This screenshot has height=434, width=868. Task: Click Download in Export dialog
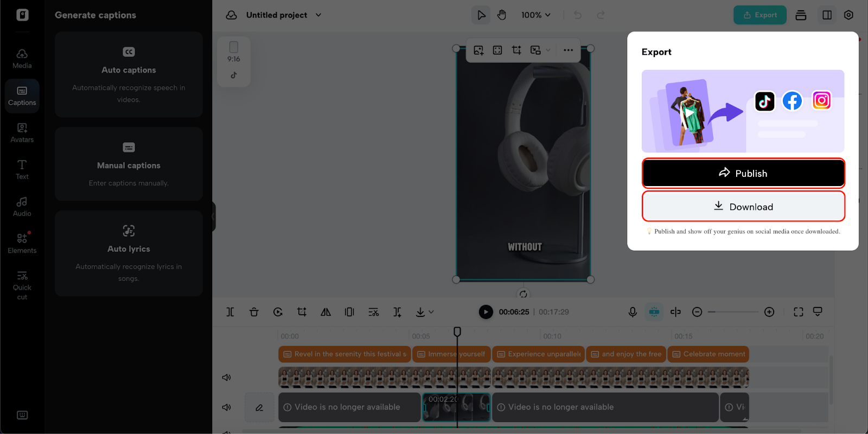tap(743, 206)
